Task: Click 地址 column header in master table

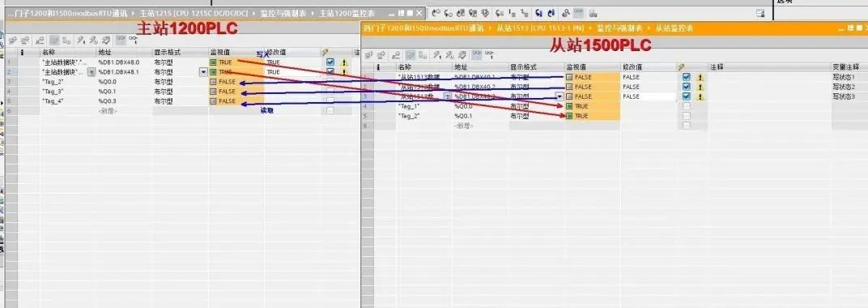Action: click(x=104, y=52)
